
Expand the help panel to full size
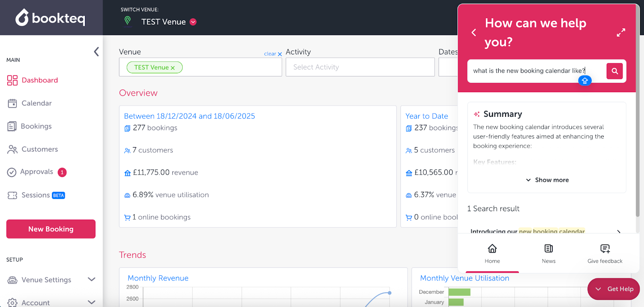point(621,33)
